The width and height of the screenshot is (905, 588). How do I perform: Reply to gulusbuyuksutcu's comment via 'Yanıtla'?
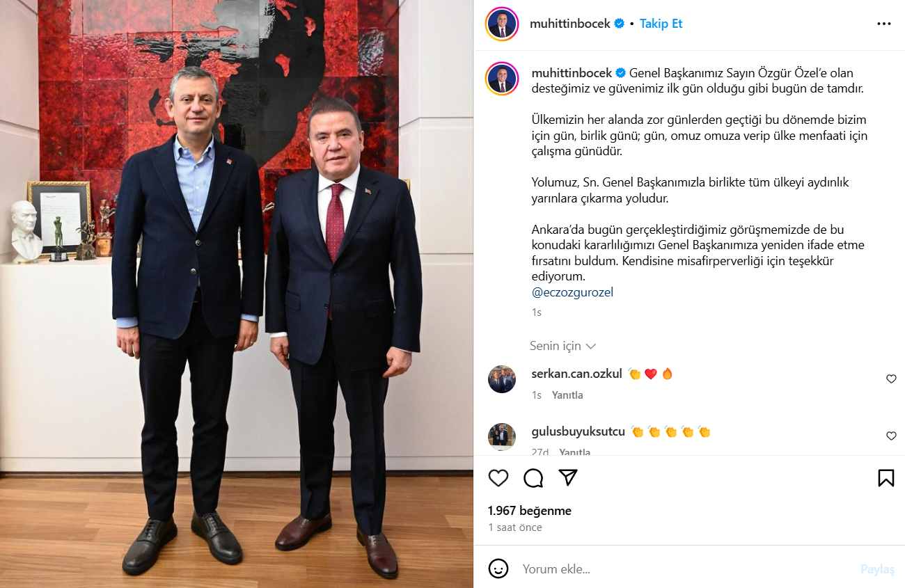574,452
